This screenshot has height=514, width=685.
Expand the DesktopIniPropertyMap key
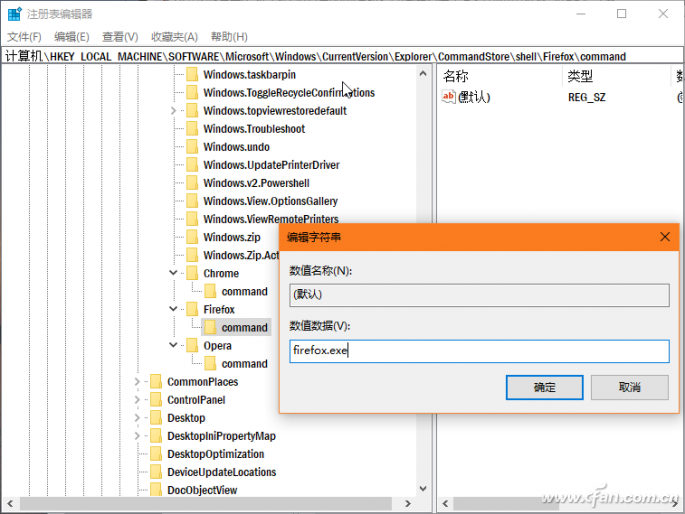(137, 436)
